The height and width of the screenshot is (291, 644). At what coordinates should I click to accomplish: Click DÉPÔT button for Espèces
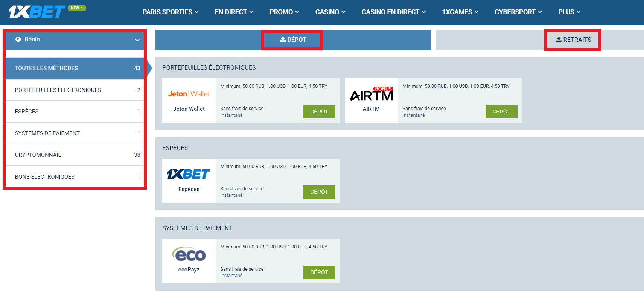click(319, 192)
